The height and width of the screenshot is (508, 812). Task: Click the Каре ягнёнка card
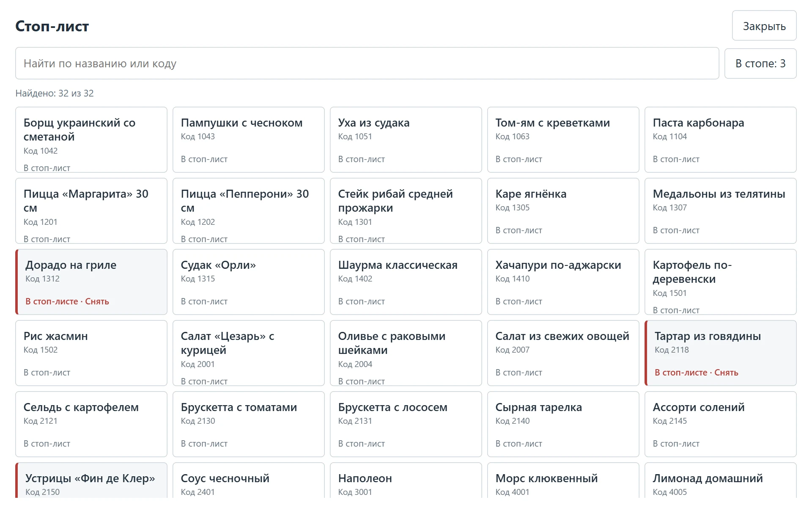click(x=563, y=211)
